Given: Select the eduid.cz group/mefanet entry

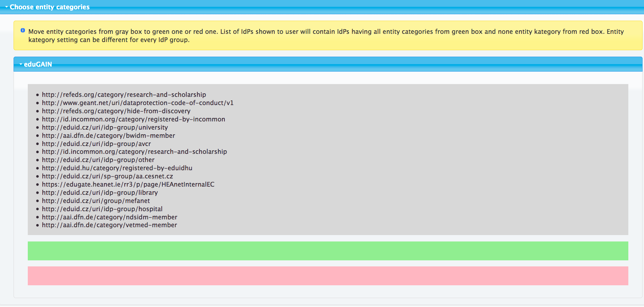Looking at the screenshot, I should [96, 201].
